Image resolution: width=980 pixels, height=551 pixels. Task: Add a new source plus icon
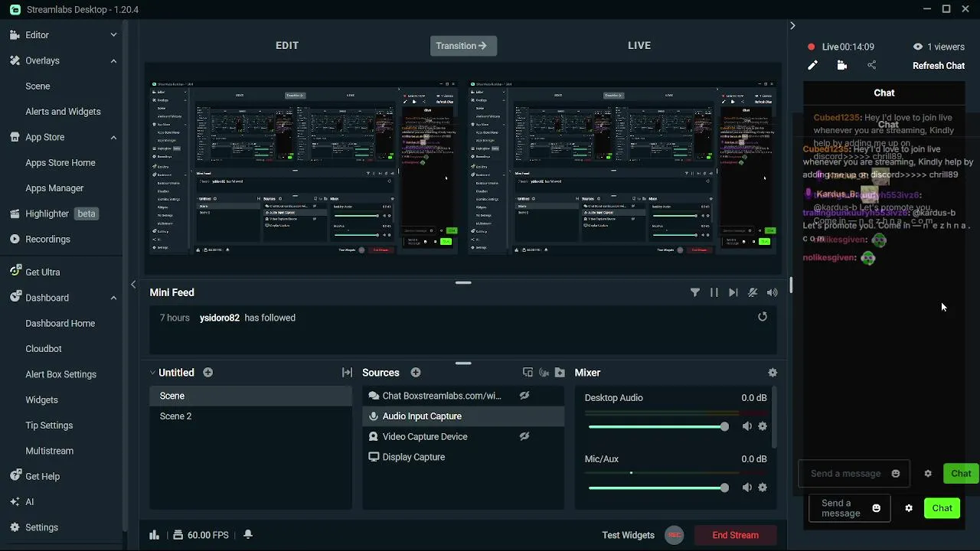pos(416,373)
